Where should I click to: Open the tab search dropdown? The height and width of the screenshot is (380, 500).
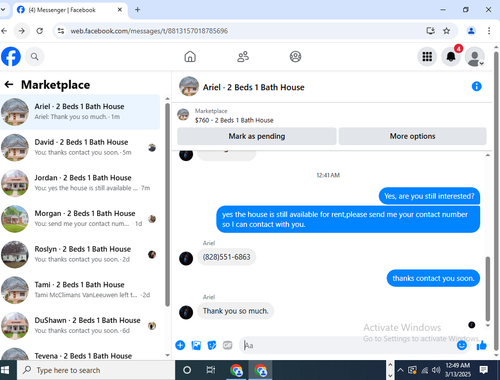click(x=3, y=10)
